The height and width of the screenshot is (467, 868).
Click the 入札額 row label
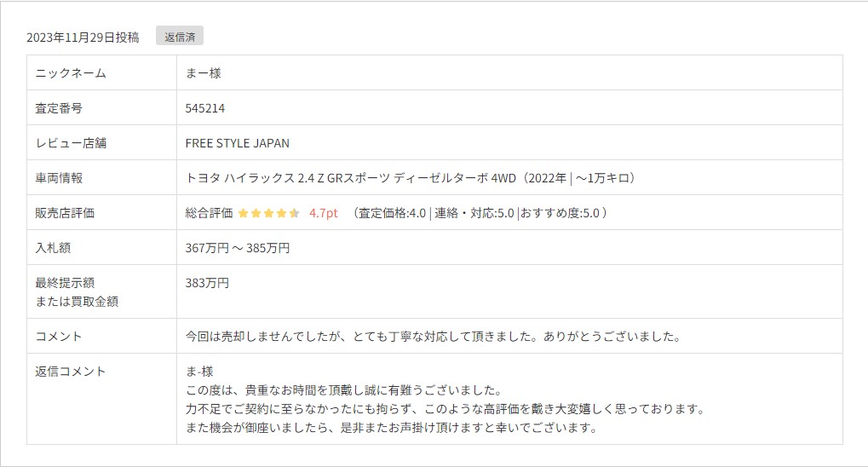point(53,248)
